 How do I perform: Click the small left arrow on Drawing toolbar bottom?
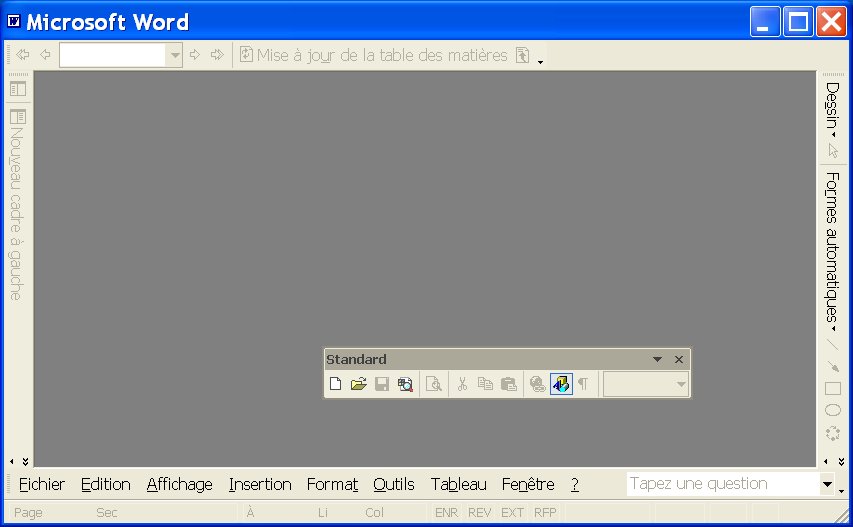(826, 461)
